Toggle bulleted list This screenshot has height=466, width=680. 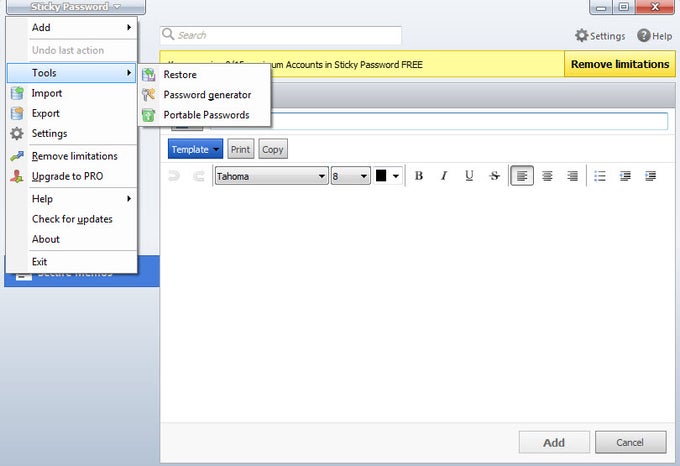pyautogui.click(x=600, y=176)
